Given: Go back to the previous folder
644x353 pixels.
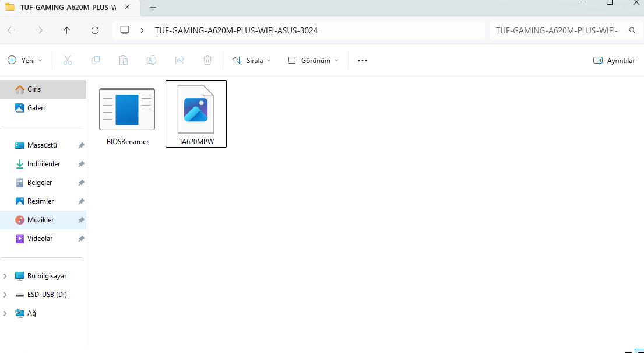Looking at the screenshot, I should click(11, 30).
